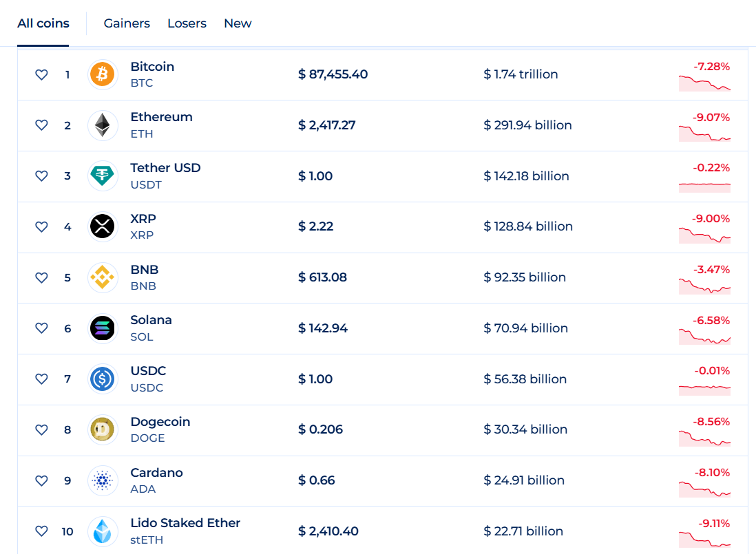Click XRP price $ 2.22

[316, 226]
